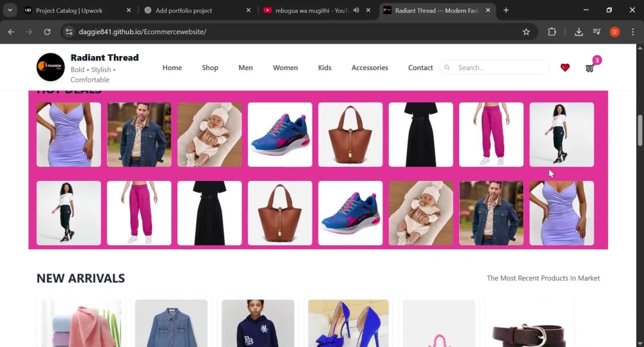644x347 pixels.
Task: Click the address bar URL
Action: (142, 32)
